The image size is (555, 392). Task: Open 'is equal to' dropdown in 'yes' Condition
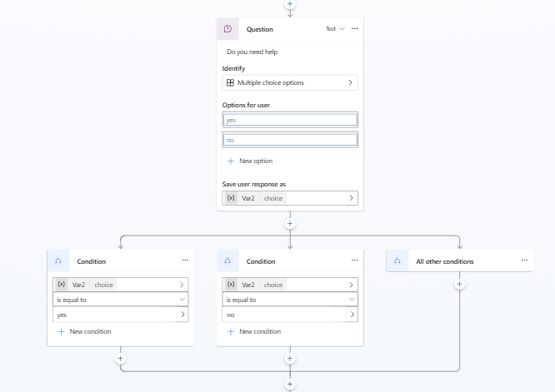point(120,300)
